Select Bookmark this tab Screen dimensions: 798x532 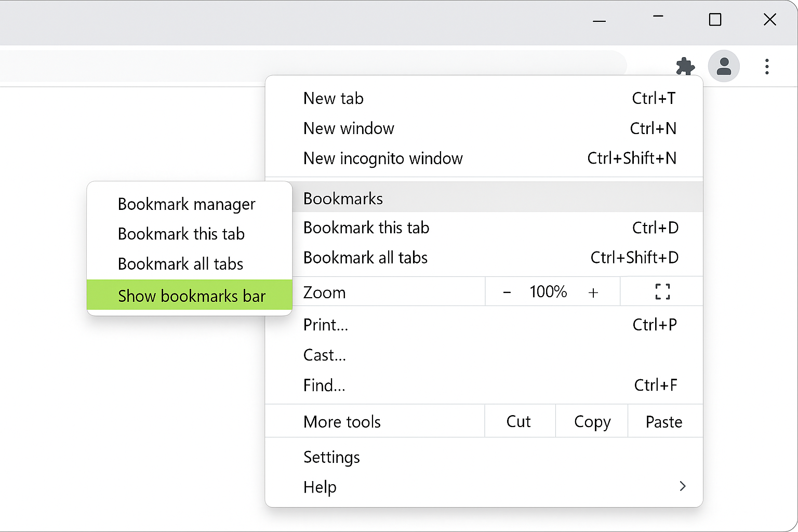click(181, 234)
